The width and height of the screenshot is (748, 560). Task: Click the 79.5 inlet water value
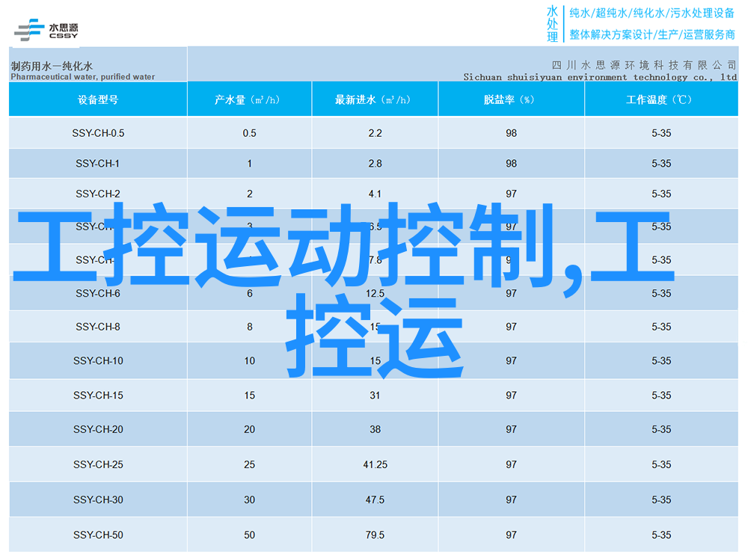(x=375, y=535)
